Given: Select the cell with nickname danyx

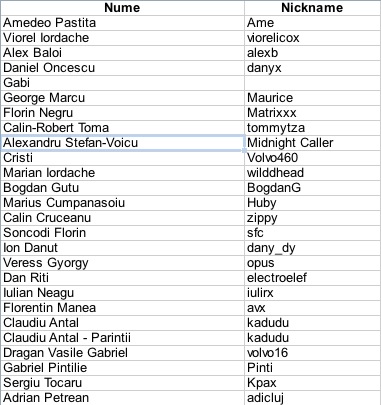Looking at the screenshot, I should (x=312, y=68).
